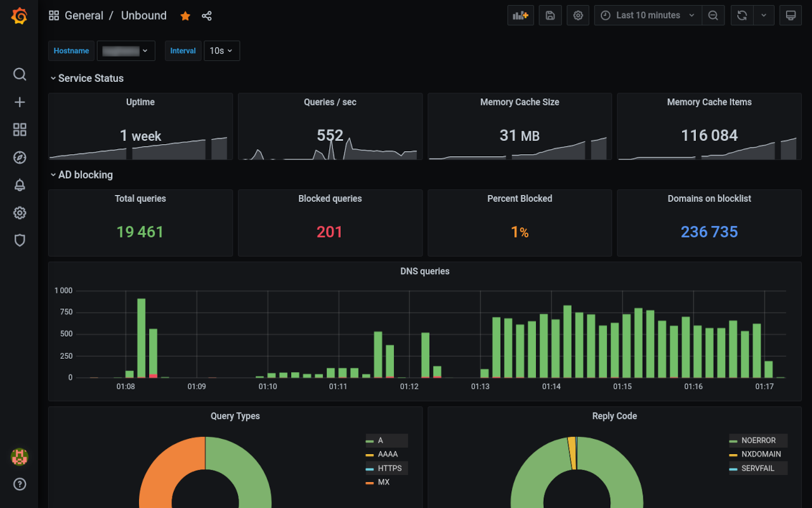The width and height of the screenshot is (812, 508).
Task: Click the 31 MB cache size value
Action: [520, 135]
